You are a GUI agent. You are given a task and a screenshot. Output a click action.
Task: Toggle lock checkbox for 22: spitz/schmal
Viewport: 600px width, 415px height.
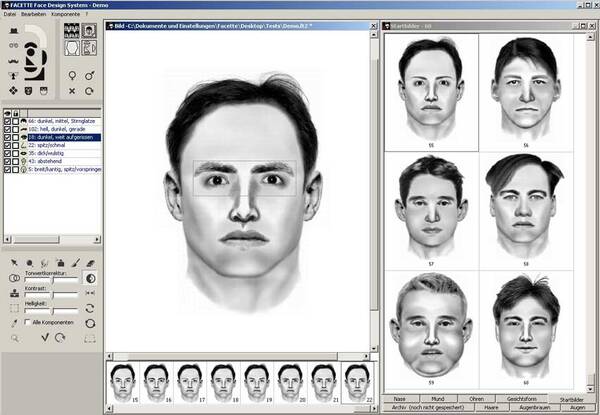pos(15,145)
